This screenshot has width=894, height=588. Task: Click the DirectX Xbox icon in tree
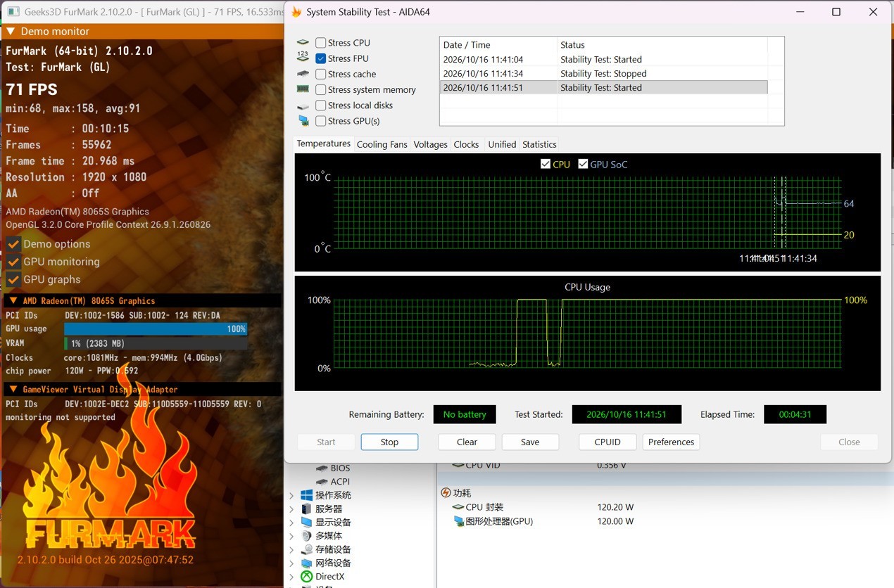point(306,576)
